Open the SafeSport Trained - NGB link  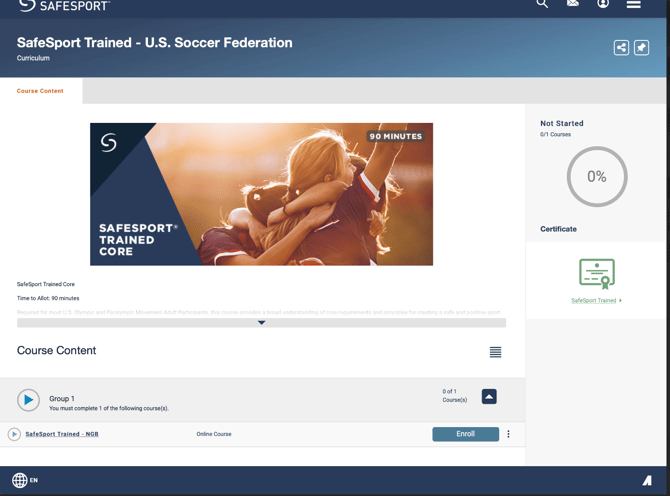coord(62,434)
